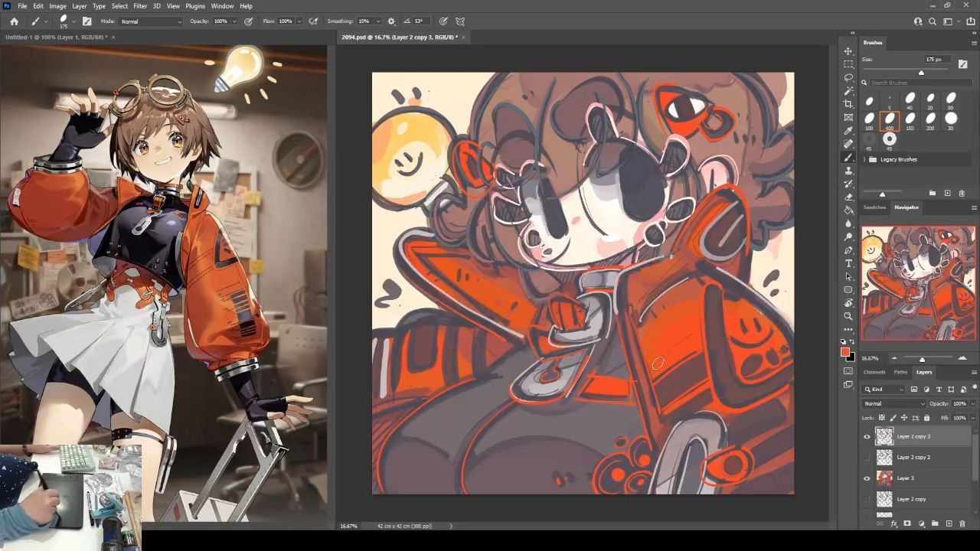Viewport: 980px width, 551px height.
Task: Create new adjustment layer icon
Action: [921, 524]
